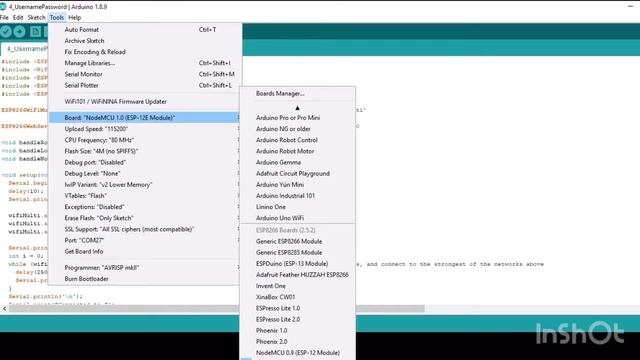
Task: Expand the Flash Size 4M submenu
Action: point(144,151)
